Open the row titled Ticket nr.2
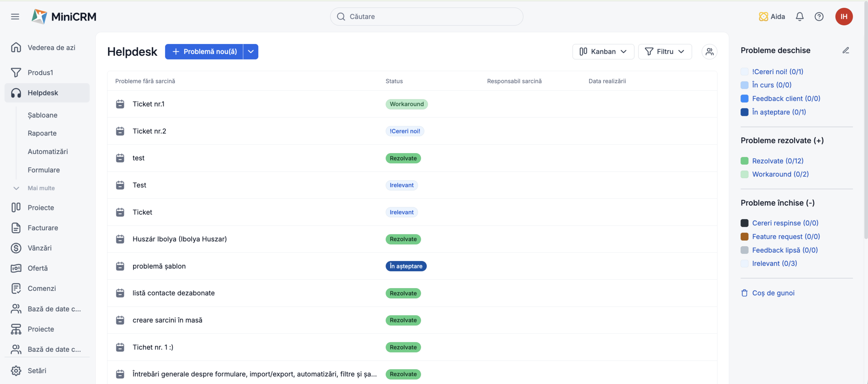 pyautogui.click(x=412, y=131)
